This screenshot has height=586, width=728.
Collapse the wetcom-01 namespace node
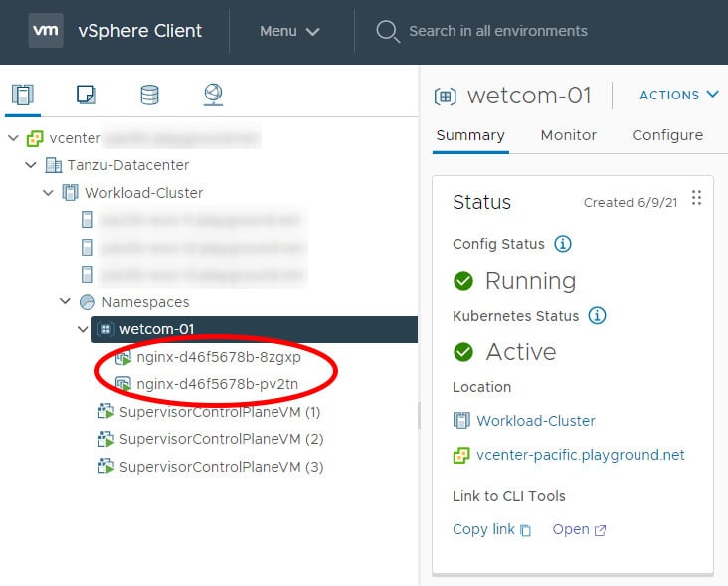coord(83,329)
